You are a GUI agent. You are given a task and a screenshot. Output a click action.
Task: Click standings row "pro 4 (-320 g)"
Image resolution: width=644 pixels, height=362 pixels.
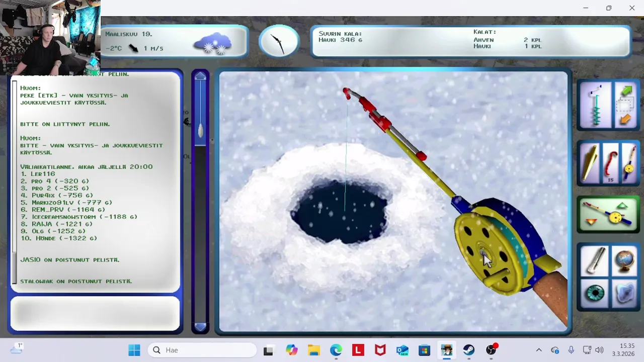pyautogui.click(x=55, y=181)
